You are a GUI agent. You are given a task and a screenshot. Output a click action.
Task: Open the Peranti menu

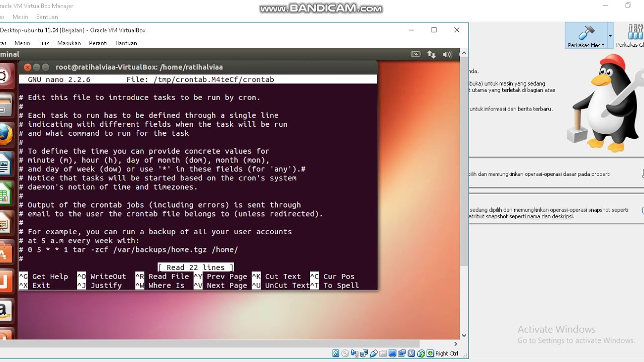coord(98,43)
